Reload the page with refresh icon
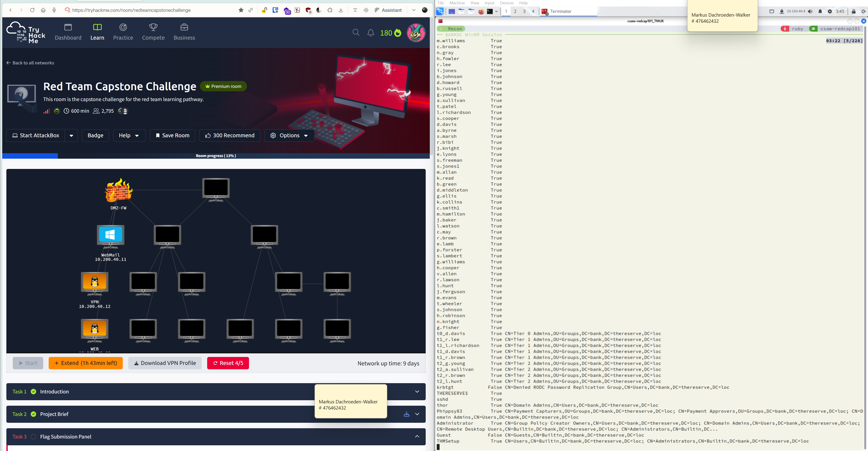This screenshot has width=868, height=451. (32, 10)
